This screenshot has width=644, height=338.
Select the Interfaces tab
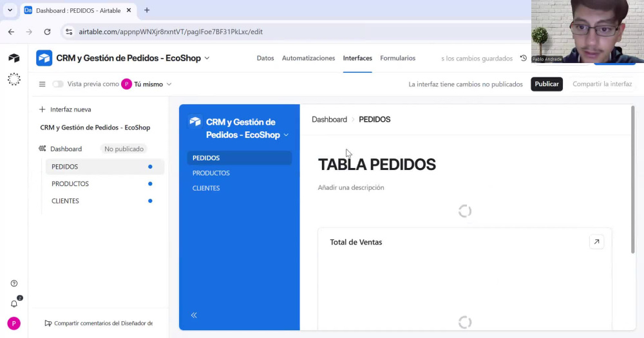[357, 59]
